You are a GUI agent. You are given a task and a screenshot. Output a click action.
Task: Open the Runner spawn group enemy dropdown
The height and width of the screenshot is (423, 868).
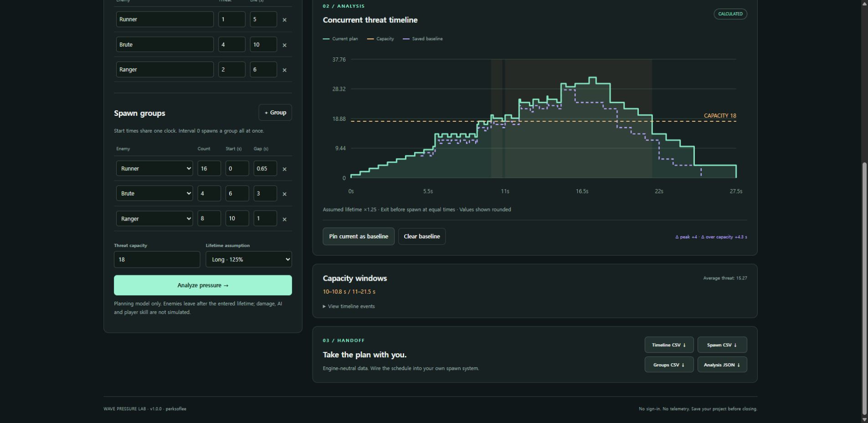tap(154, 168)
